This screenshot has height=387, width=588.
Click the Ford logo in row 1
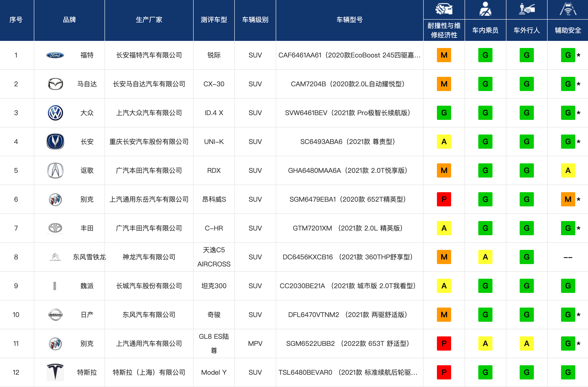click(x=55, y=55)
